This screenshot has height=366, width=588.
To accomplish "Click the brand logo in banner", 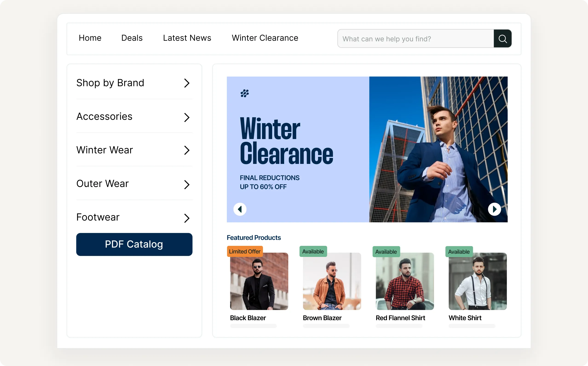I will click(x=245, y=93).
